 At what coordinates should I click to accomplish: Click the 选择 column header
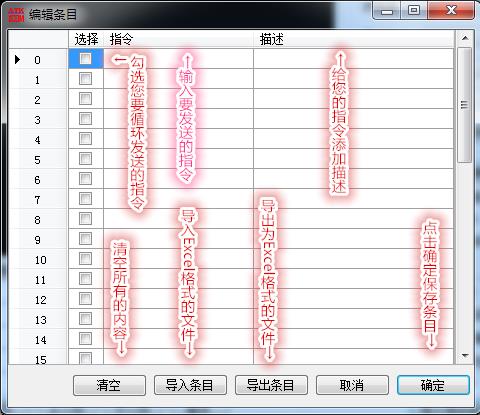[x=86, y=39]
